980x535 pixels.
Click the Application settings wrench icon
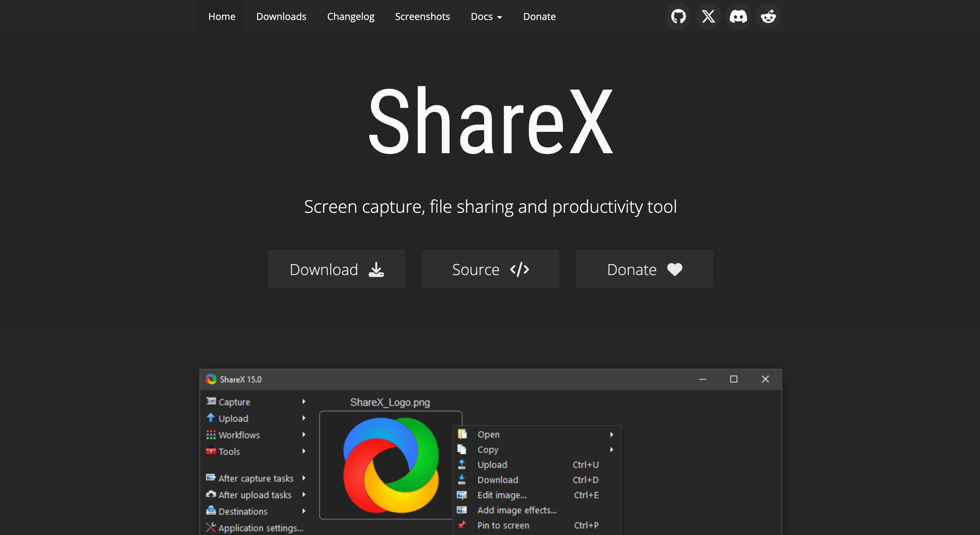click(211, 528)
